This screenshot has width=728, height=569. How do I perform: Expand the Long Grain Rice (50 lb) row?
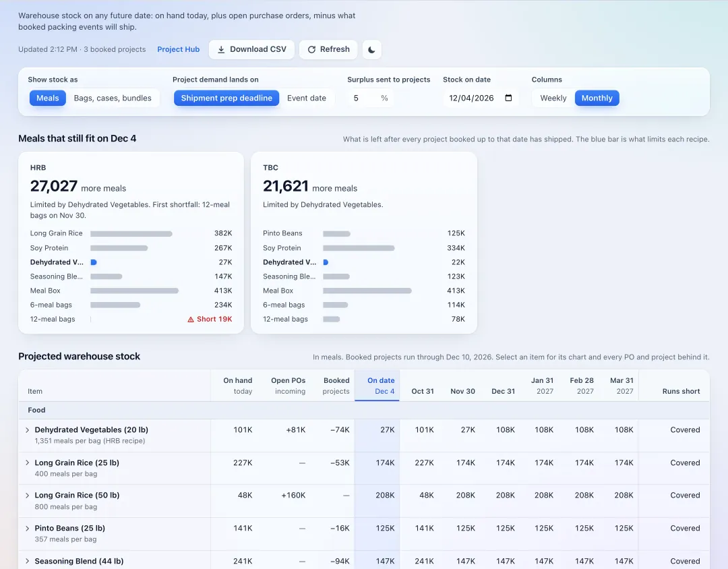(28, 496)
